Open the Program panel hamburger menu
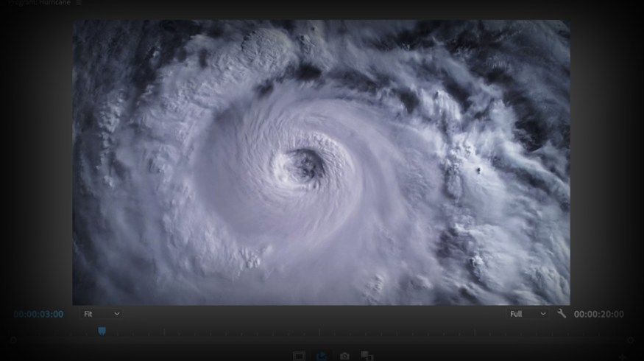 tap(79, 3)
